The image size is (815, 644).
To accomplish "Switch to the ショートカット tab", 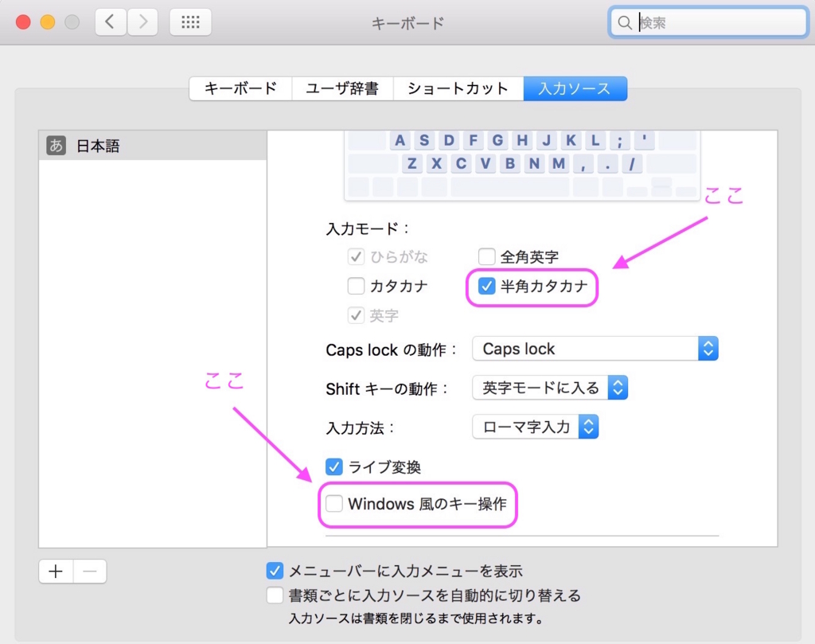I will (458, 88).
